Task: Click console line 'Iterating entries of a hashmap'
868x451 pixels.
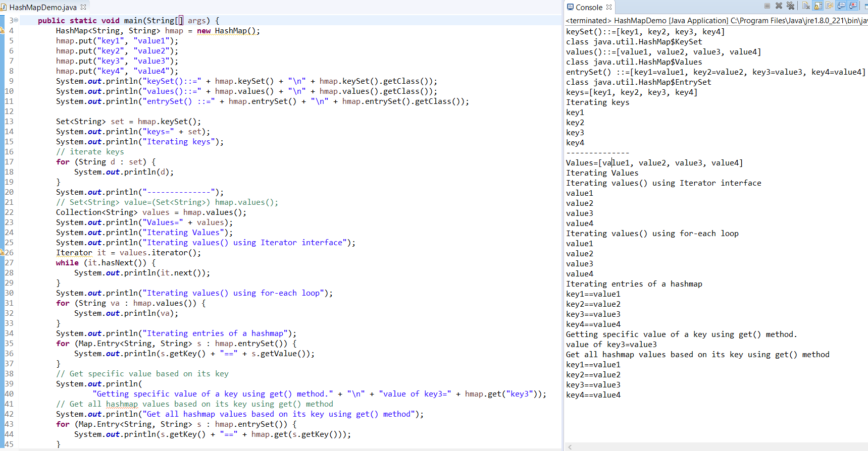Action: pyautogui.click(x=634, y=284)
